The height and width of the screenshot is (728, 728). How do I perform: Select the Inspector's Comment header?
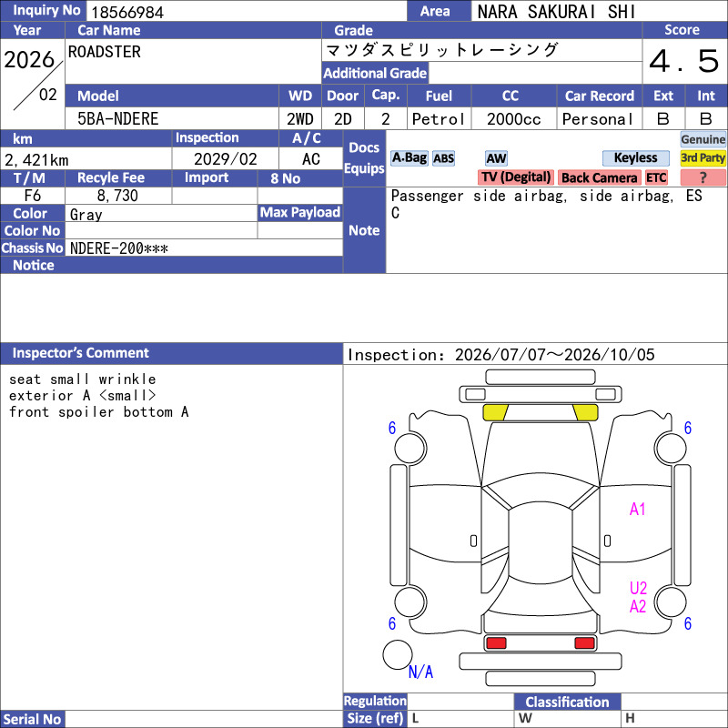(x=171, y=353)
